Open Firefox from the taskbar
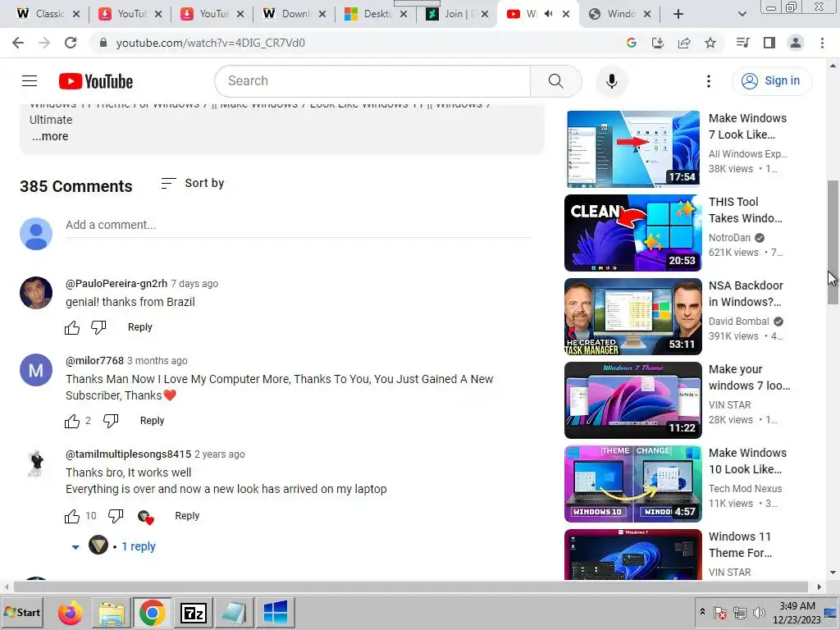Viewport: 840px width, 630px height. (x=71, y=613)
